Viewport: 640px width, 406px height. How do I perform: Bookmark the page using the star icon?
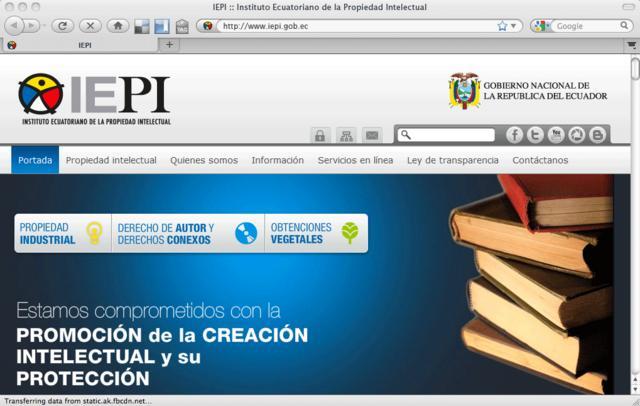pyautogui.click(x=502, y=26)
